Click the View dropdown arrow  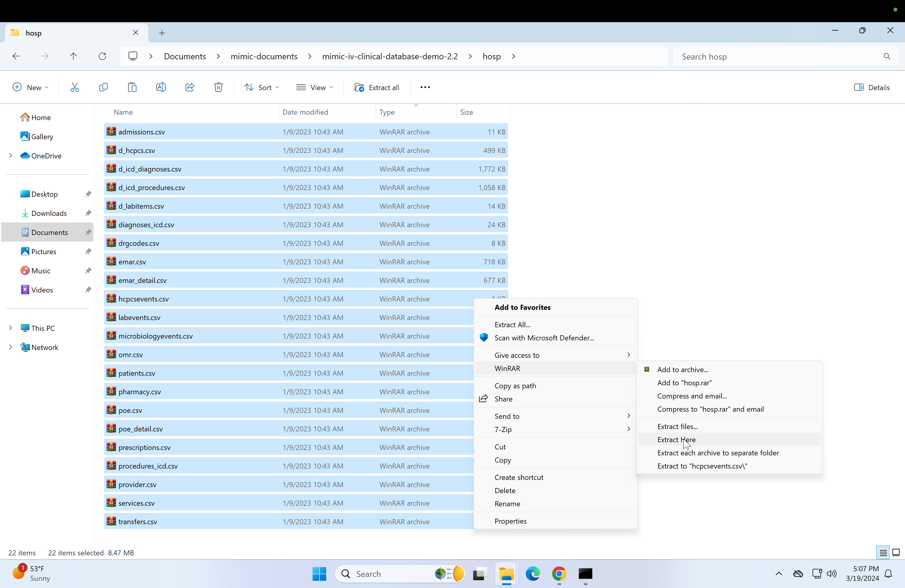click(x=332, y=87)
